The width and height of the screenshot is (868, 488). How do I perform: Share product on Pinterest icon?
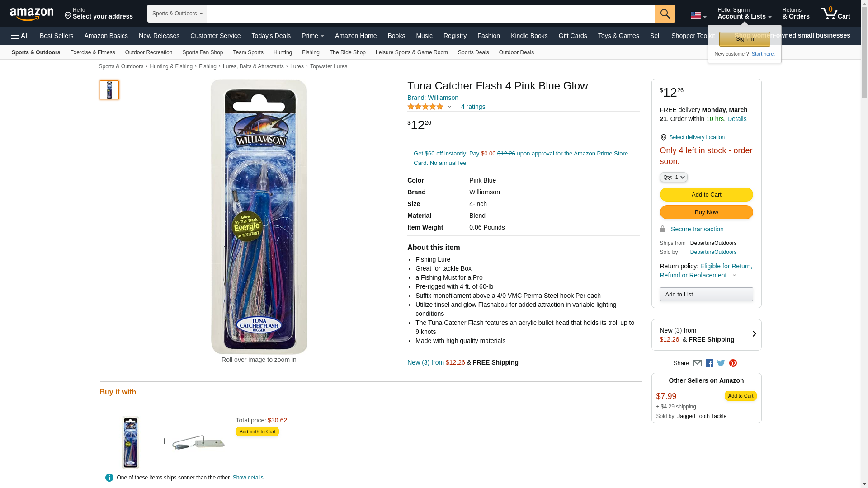click(733, 363)
